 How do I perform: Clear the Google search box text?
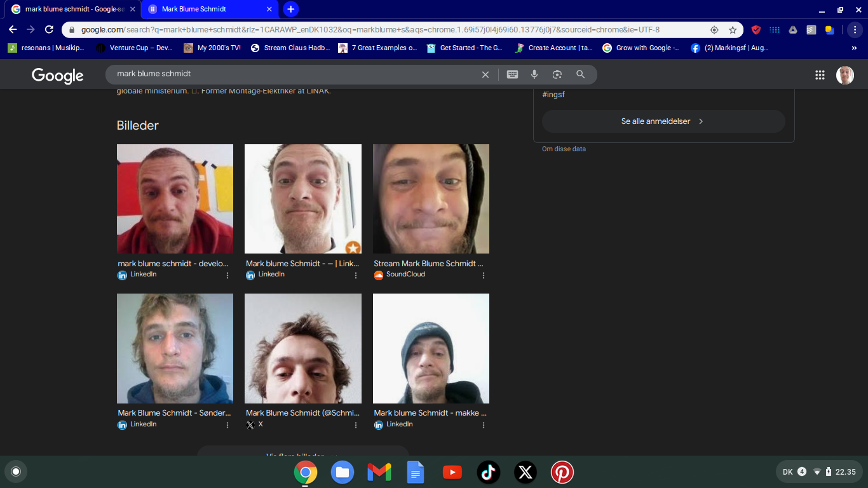485,74
